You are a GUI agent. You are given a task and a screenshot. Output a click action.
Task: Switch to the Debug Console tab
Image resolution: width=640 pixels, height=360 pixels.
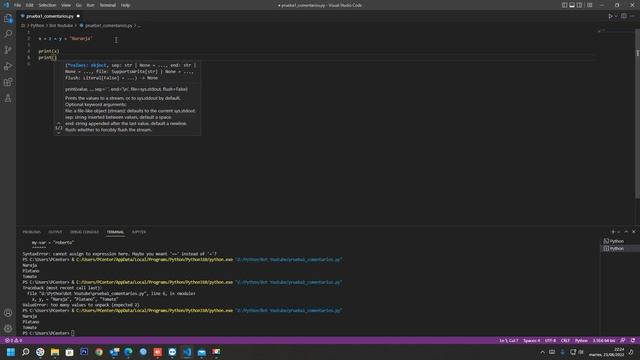(x=84, y=232)
